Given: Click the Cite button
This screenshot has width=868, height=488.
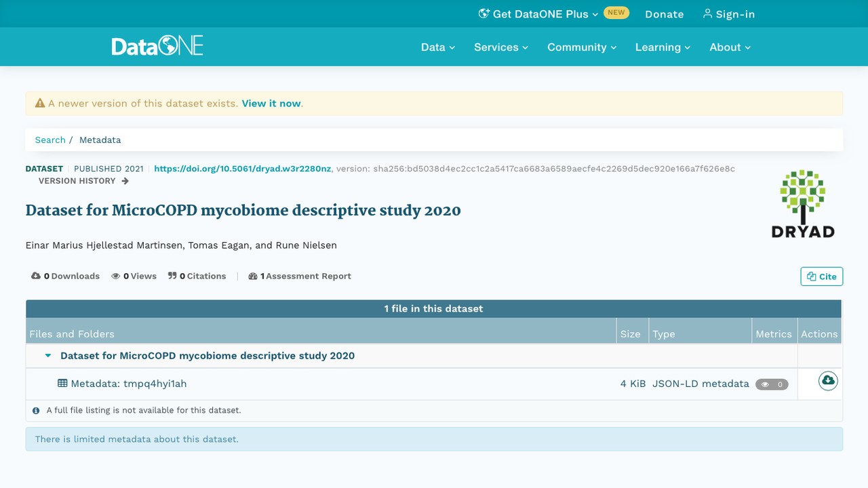Looking at the screenshot, I should 822,277.
